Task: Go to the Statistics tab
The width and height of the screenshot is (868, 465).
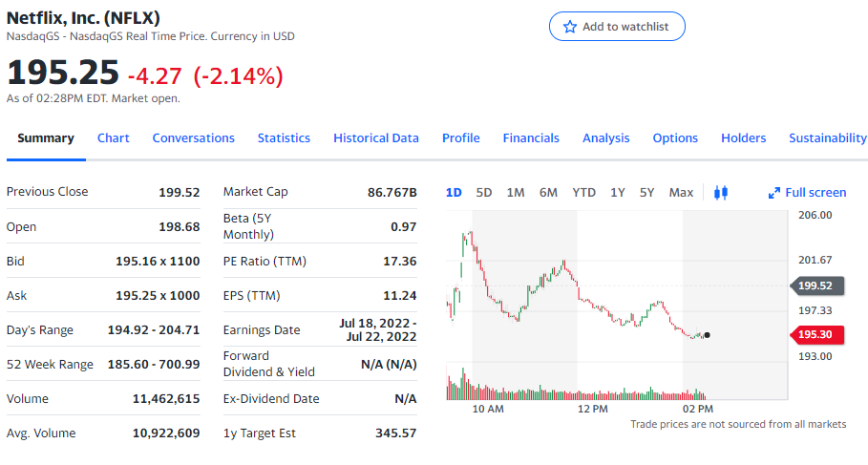Action: [x=284, y=137]
